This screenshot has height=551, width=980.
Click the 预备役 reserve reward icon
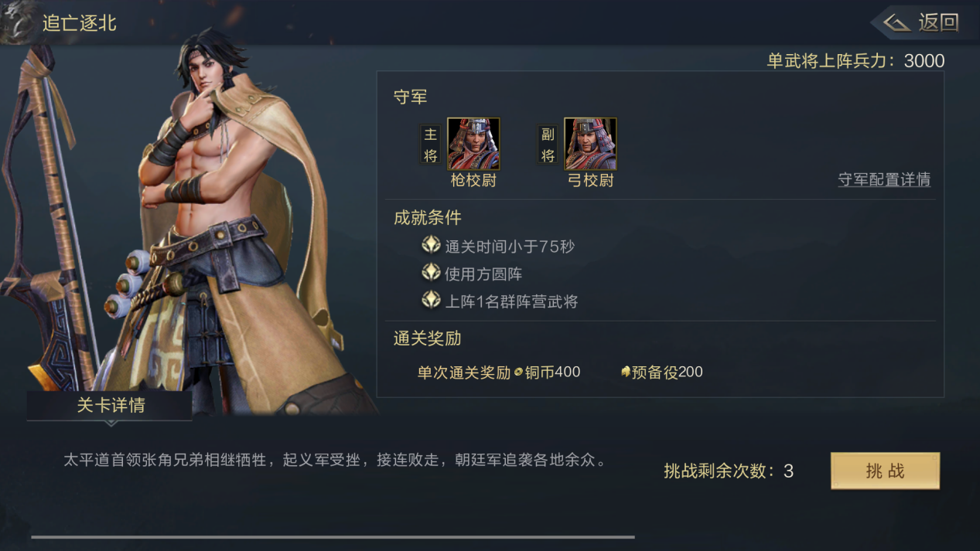(626, 372)
